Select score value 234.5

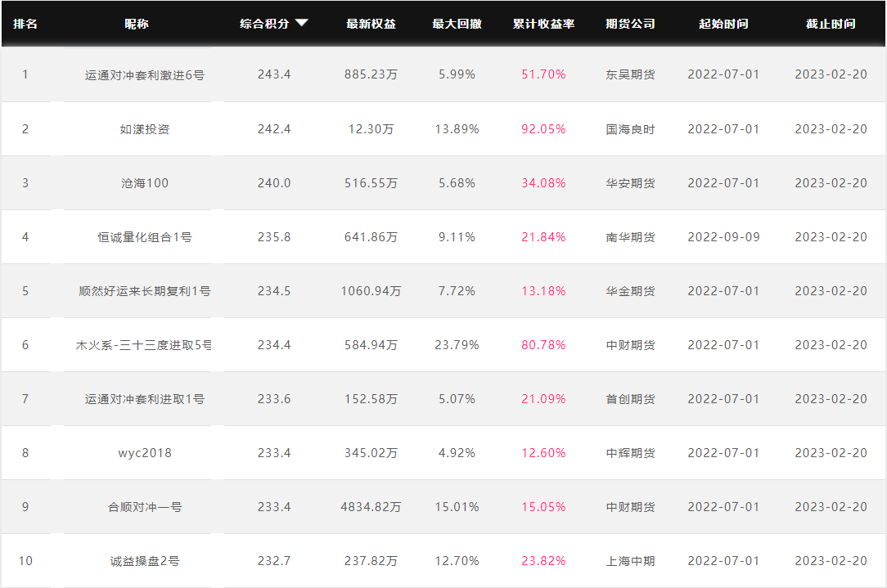[274, 291]
